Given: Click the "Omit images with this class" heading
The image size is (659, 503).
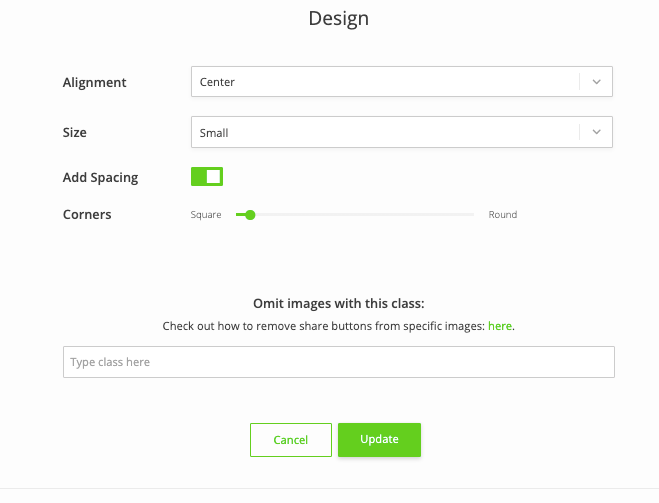Looking at the screenshot, I should tap(339, 303).
